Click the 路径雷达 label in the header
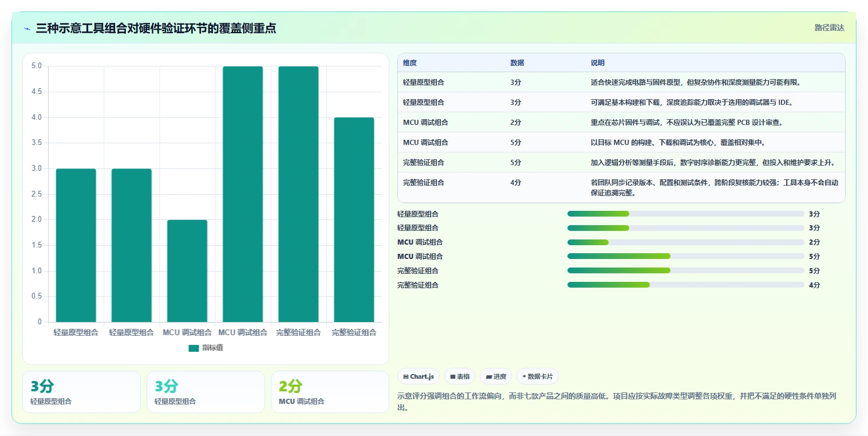The width and height of the screenshot is (868, 436). tap(829, 28)
